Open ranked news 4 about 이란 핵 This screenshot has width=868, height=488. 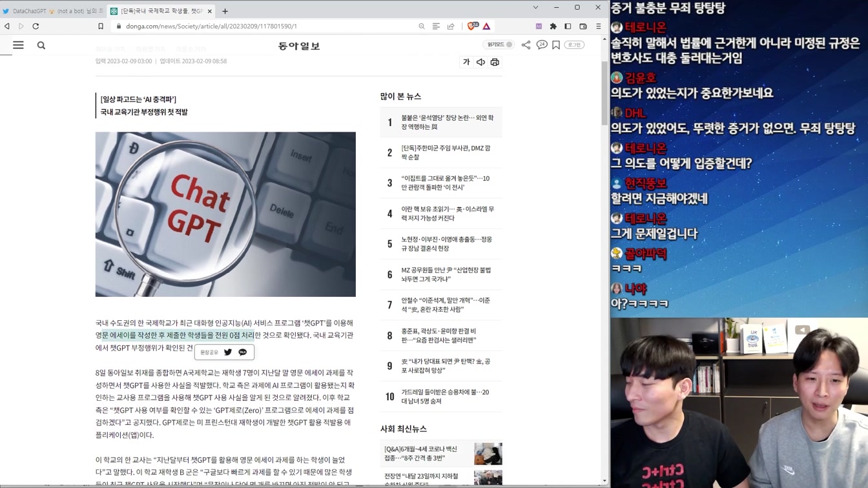click(441, 214)
